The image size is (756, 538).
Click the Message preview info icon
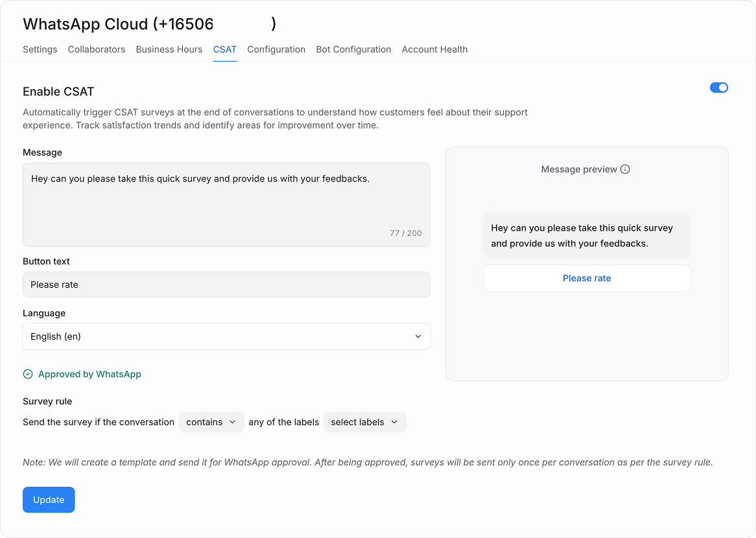pos(625,169)
